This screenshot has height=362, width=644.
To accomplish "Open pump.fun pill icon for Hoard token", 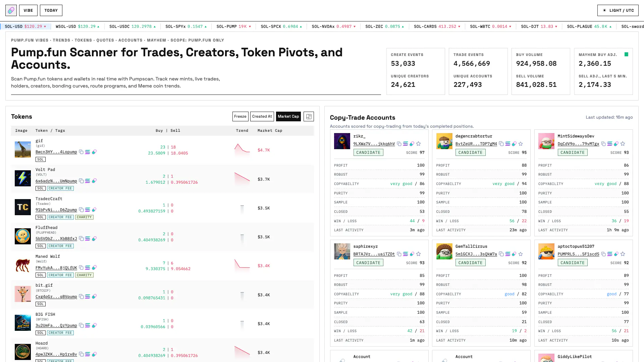I will click(94, 354).
